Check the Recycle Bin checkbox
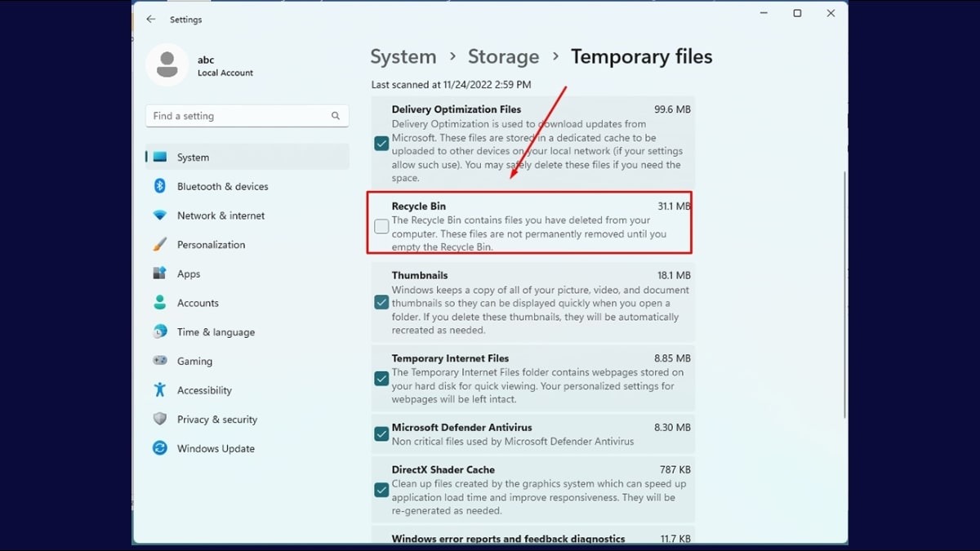This screenshot has height=551, width=980. tap(381, 226)
